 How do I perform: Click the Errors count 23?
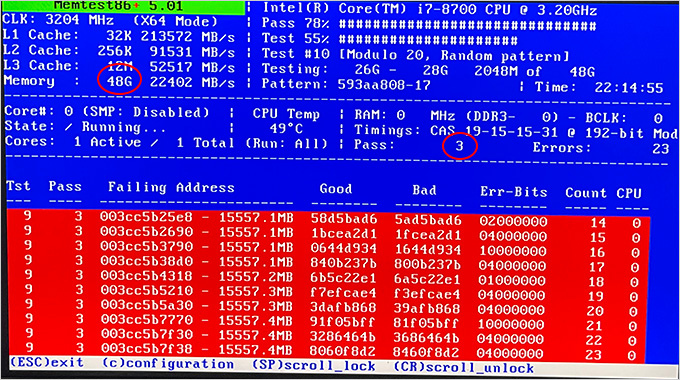660,149
